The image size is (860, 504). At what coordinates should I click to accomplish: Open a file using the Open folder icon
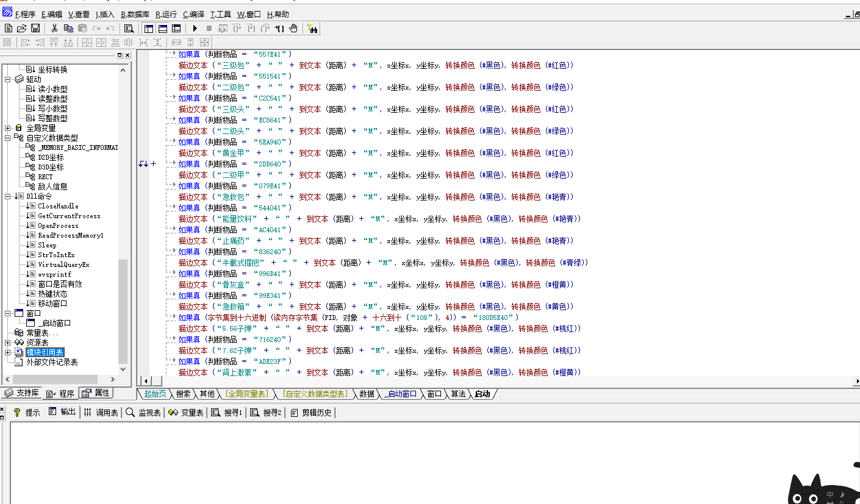coord(21,27)
